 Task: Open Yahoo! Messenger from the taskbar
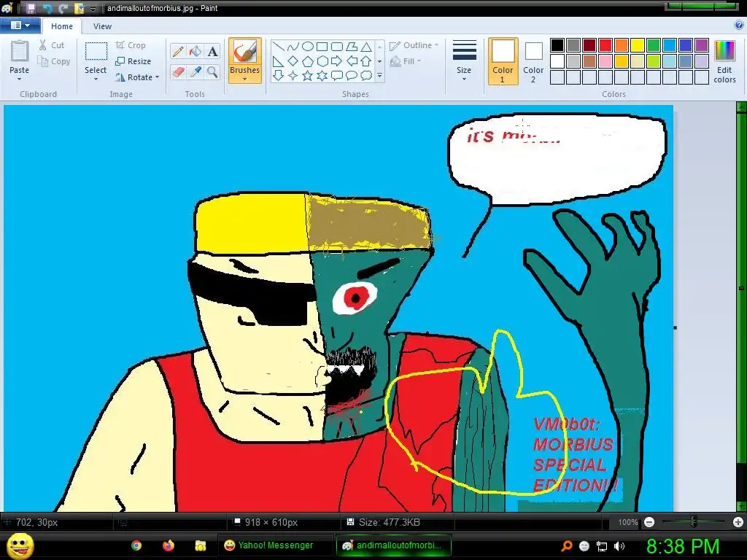[x=275, y=545]
